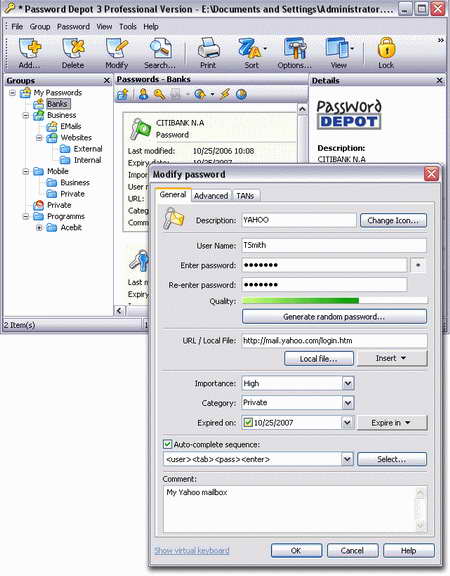
Task: Click the User Name field
Action: click(334, 245)
